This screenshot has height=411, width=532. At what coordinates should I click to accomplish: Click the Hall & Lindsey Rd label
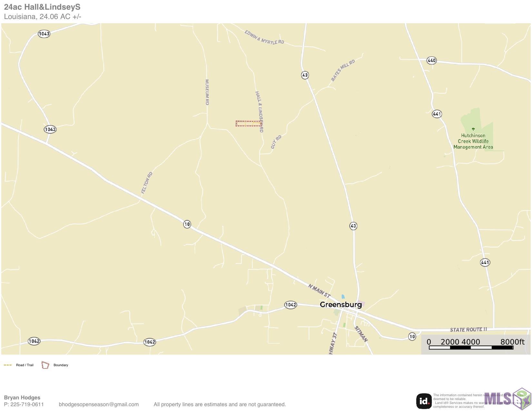pos(260,112)
